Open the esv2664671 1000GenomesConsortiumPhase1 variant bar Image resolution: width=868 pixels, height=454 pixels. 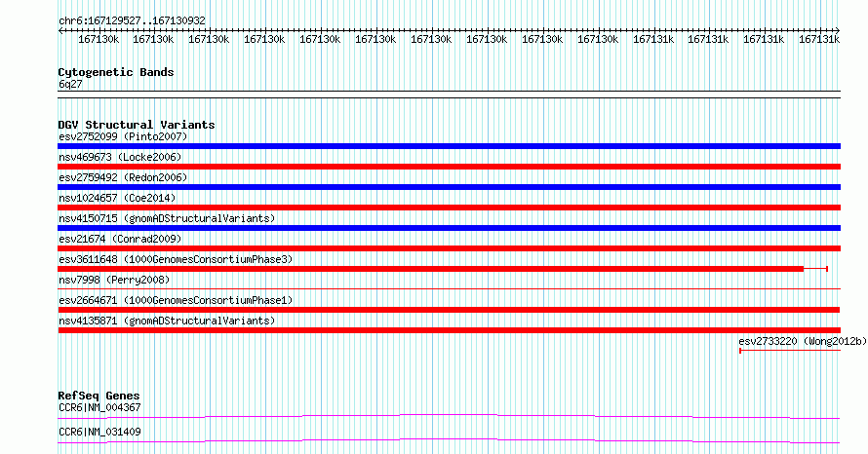click(449, 310)
